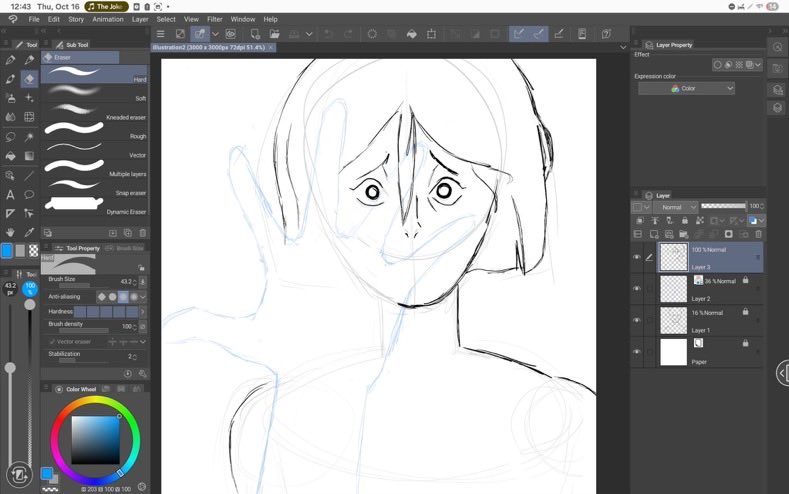Open the Normal blending mode dropdown
The image size is (789, 494).
point(676,207)
